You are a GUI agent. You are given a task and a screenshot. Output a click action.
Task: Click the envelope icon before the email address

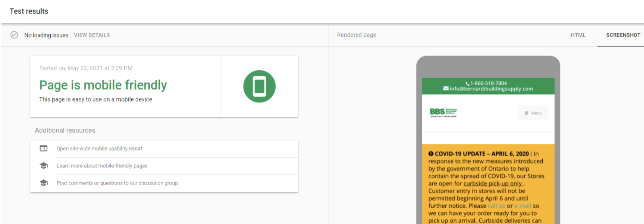[446, 89]
